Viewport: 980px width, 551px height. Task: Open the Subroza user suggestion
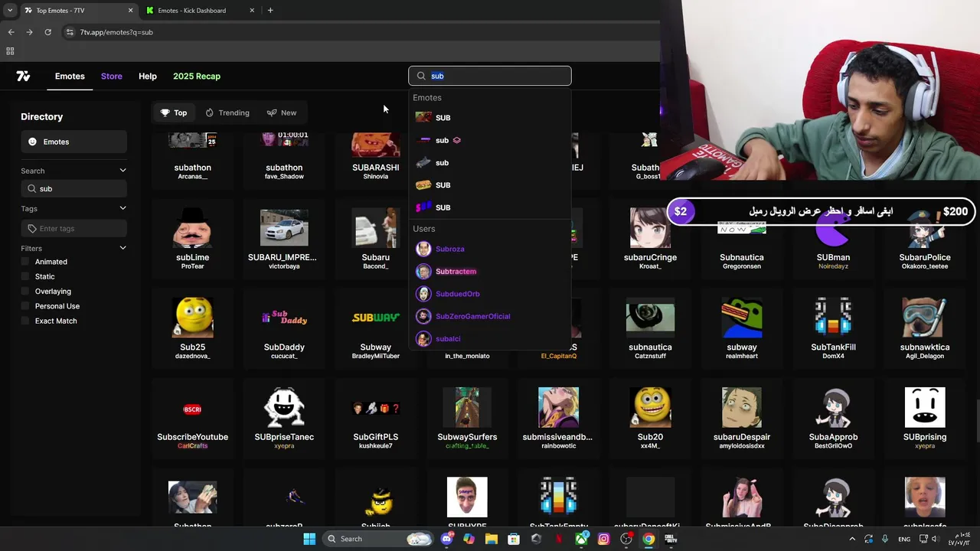click(490, 249)
